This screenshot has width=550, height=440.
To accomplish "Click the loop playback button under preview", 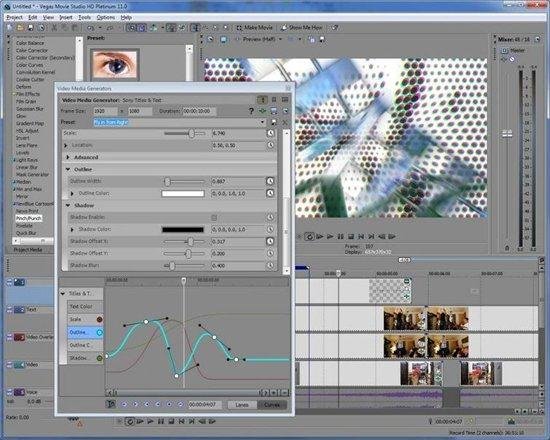I will pos(309,237).
